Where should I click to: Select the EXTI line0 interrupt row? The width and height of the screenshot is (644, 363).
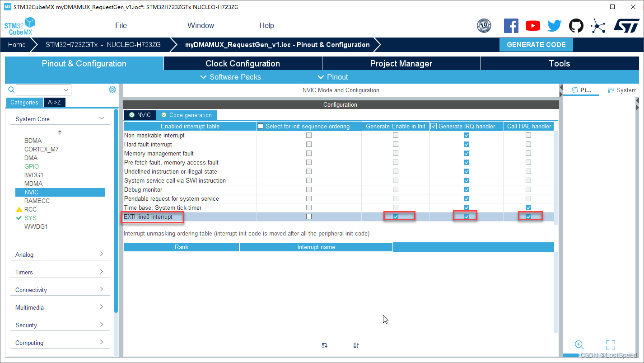click(339, 217)
